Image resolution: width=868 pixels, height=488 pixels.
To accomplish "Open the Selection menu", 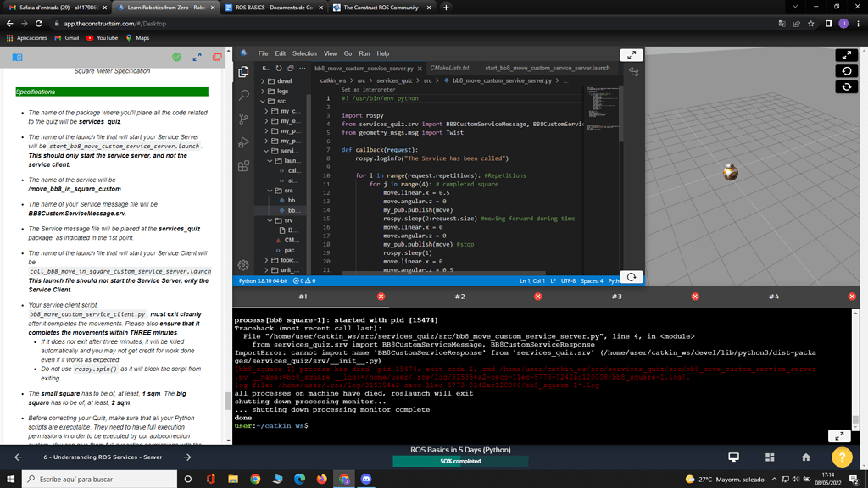I will (305, 53).
